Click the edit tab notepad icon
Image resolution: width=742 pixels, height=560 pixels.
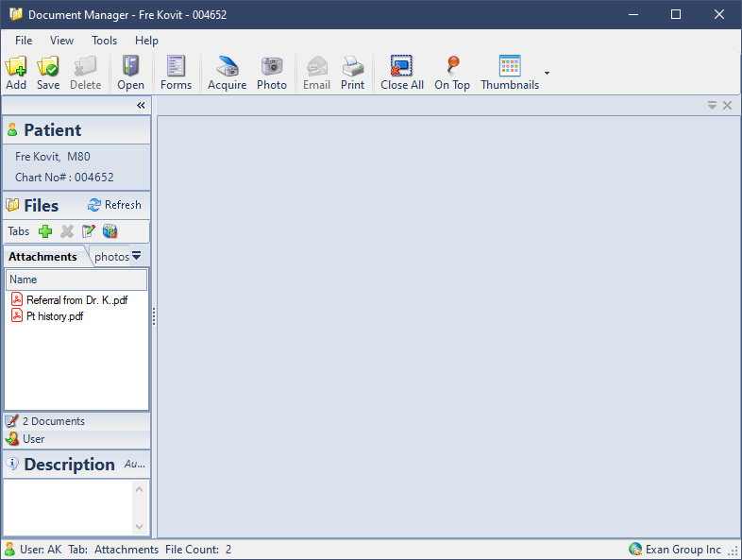coord(89,231)
